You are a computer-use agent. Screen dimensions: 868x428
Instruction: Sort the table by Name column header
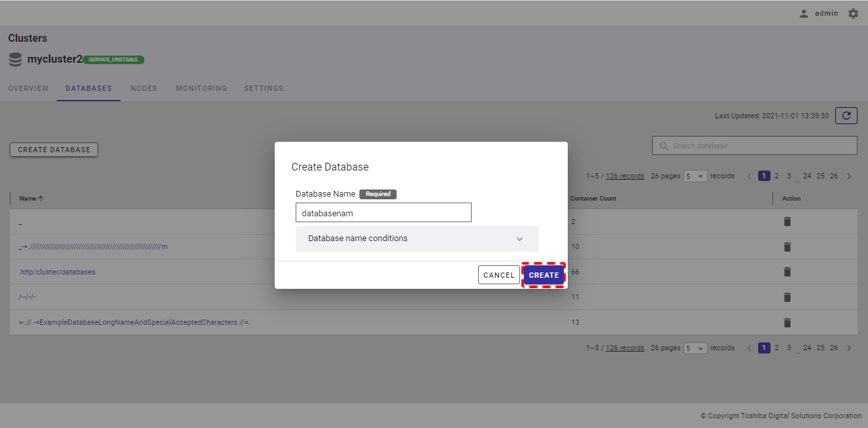tap(27, 199)
